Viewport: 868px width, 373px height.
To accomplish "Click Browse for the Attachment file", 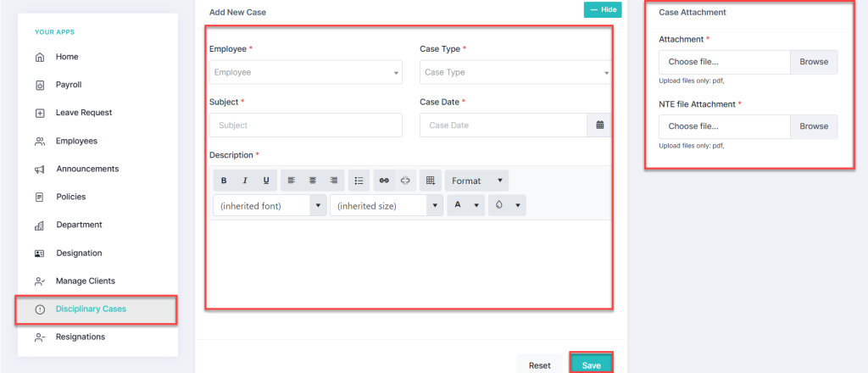I will (814, 62).
